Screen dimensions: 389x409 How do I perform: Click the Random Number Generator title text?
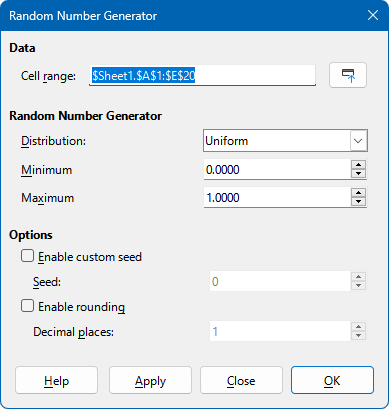(x=83, y=16)
